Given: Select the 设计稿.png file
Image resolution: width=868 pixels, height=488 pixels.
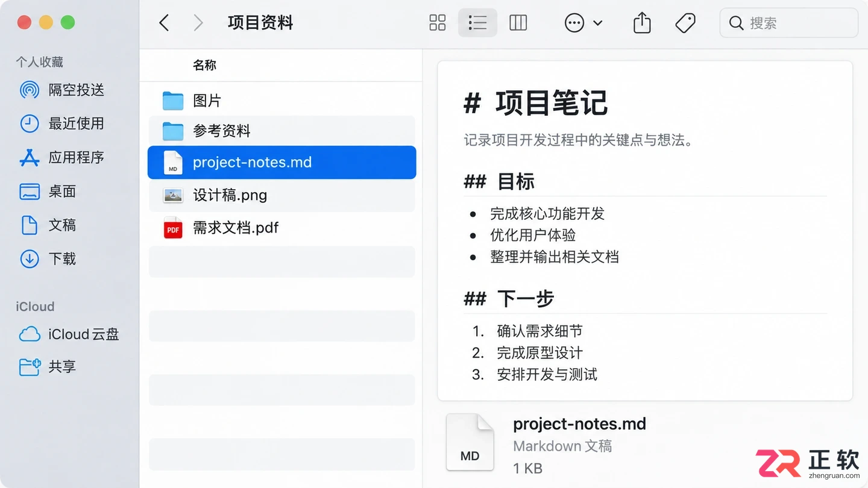Looking at the screenshot, I should (282, 195).
